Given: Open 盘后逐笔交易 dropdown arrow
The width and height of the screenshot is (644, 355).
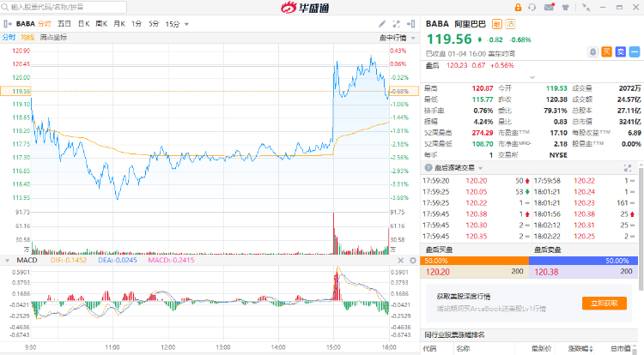Looking at the screenshot, I should tap(481, 168).
